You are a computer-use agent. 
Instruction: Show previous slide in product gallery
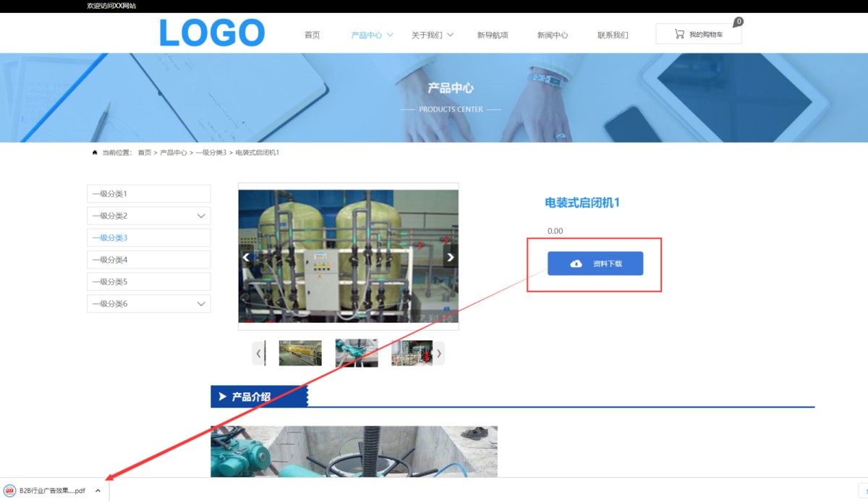(x=246, y=257)
